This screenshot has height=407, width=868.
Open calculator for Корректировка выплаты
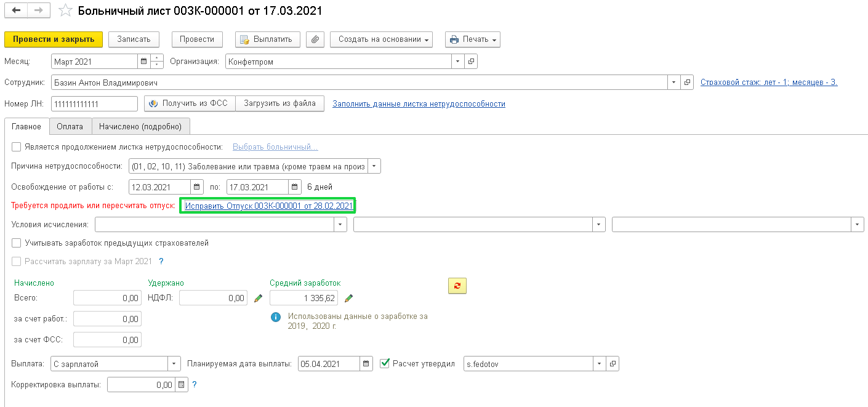point(181,385)
